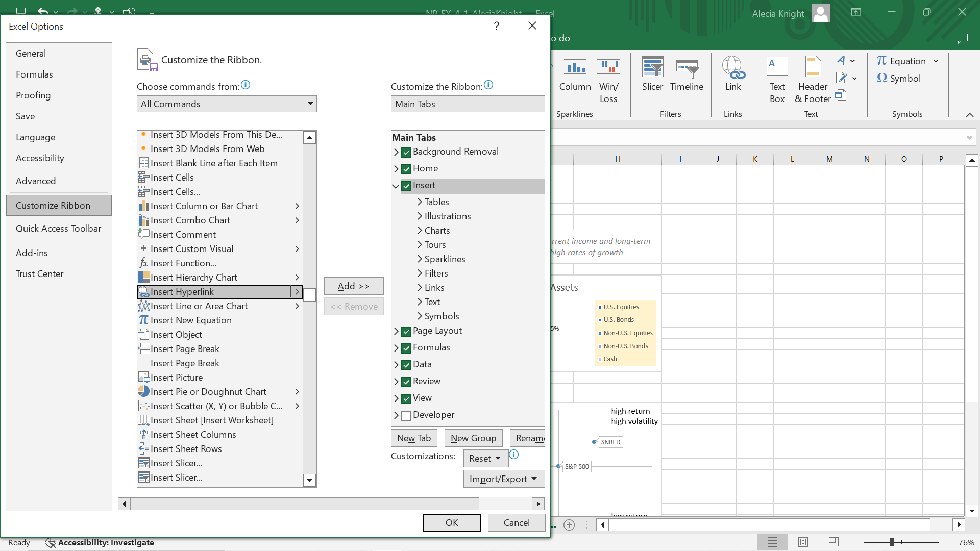Click the Alecia Knight account picture
This screenshot has width=980, height=551.
coord(821,13)
